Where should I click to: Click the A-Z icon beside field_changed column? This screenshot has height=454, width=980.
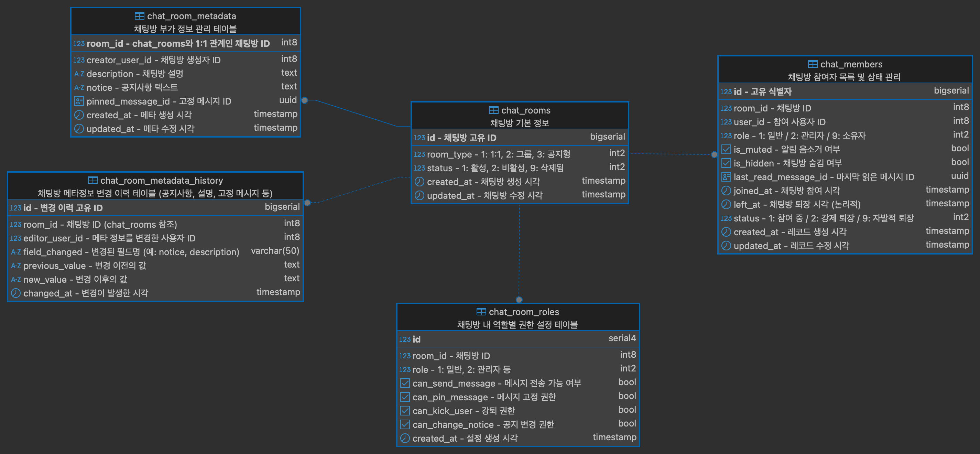pos(15,252)
